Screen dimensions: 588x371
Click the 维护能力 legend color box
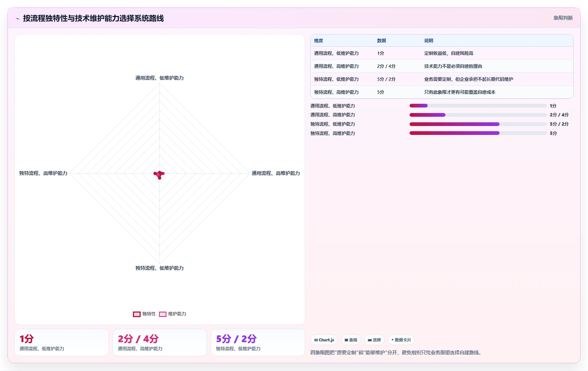[163, 314]
